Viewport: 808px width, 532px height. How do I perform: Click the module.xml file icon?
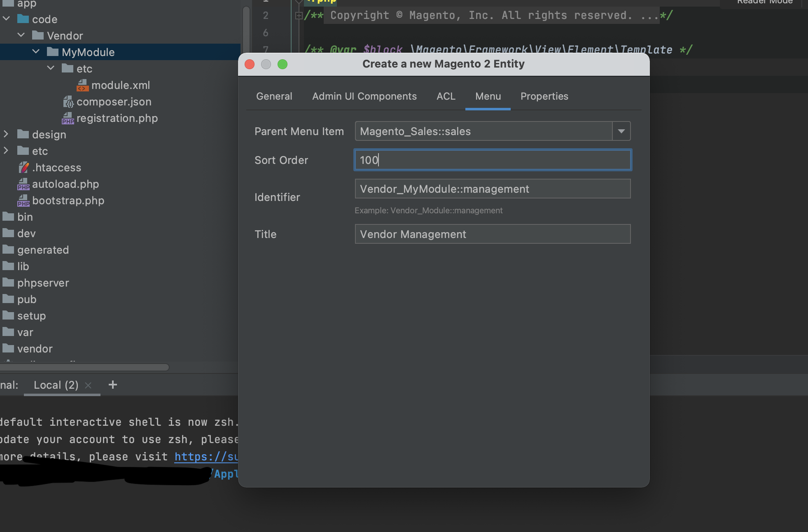[x=82, y=85]
